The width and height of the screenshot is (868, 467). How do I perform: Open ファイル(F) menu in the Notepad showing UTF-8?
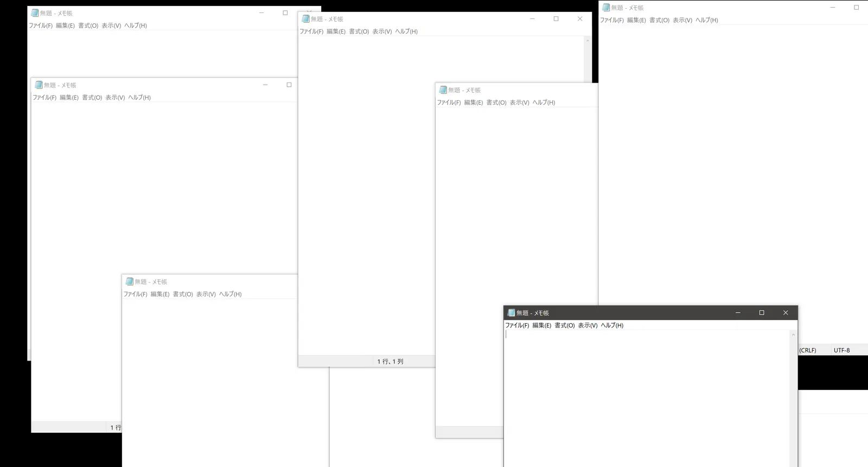point(611,20)
